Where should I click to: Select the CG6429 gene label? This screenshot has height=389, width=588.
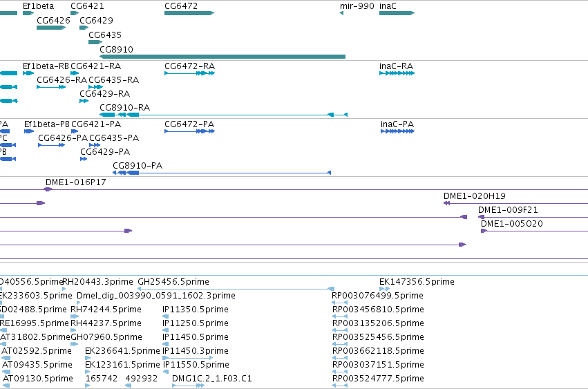(96, 20)
